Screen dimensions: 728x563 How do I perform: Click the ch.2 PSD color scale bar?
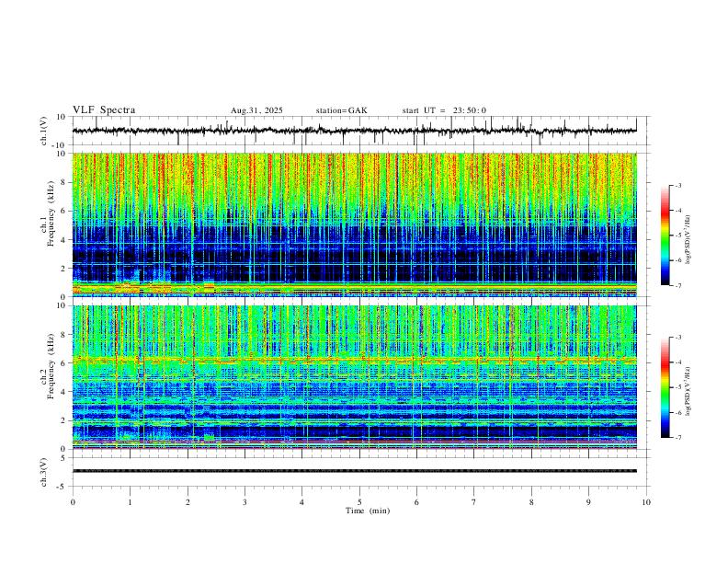665,387
